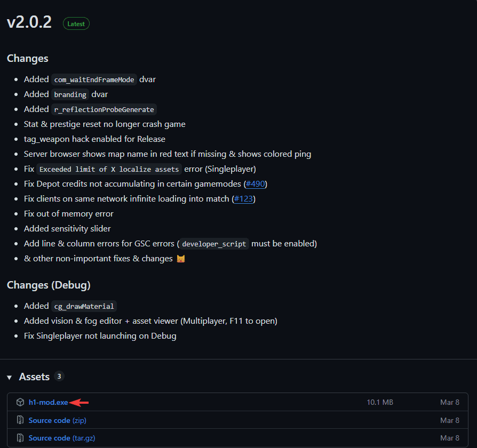Screen dimensions: 477x448
Task: Click the Assets count badge showing 3
Action: point(59,377)
